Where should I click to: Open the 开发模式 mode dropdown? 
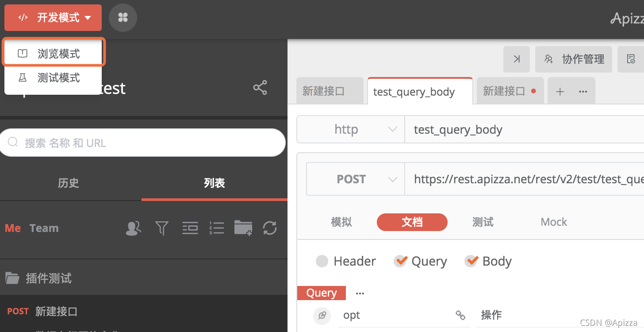pos(53,18)
